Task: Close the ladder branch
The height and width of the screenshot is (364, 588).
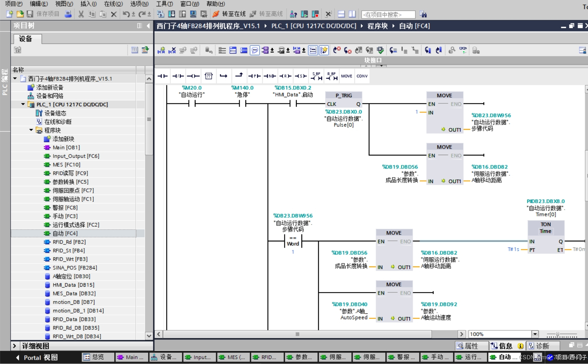Action: coord(239,76)
